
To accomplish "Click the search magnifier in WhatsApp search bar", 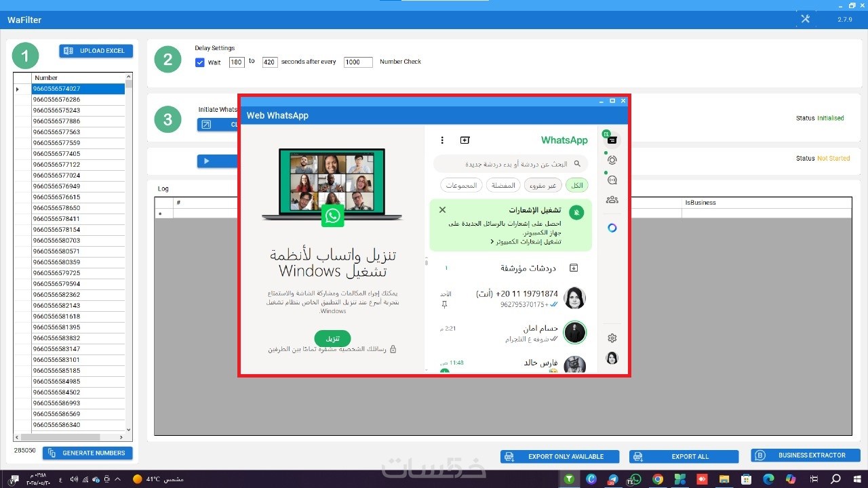I will (578, 164).
